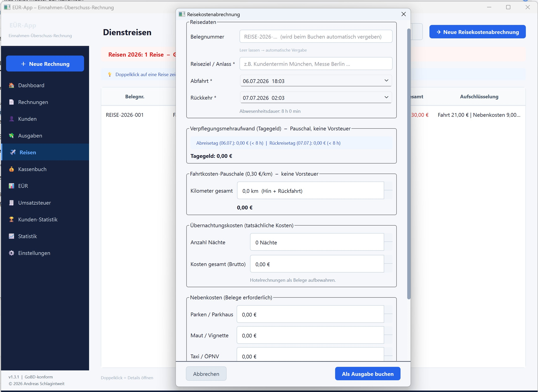Viewport: 538px width, 392px height.
Task: Click the Aufschlüsselung column header
Action: 479,97
